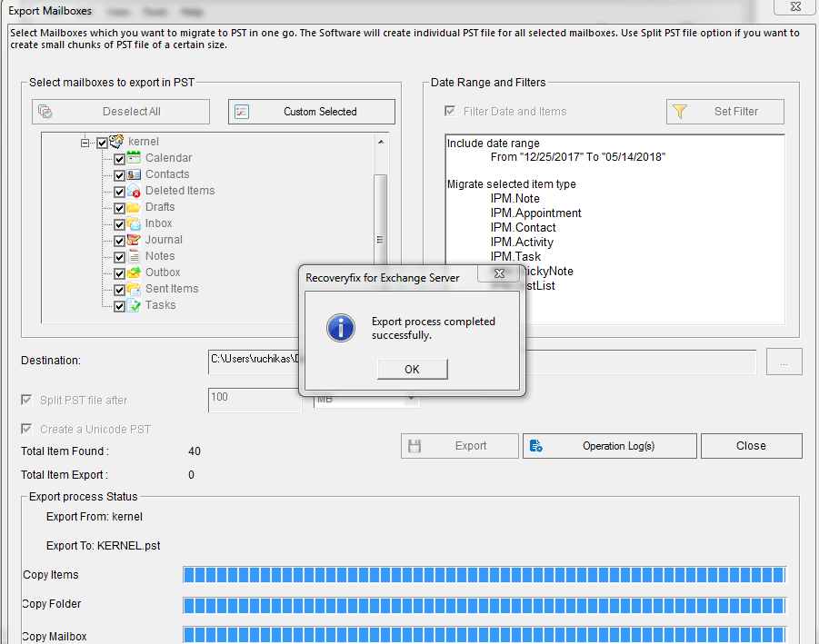Open the Operation Log(s)

click(x=610, y=446)
